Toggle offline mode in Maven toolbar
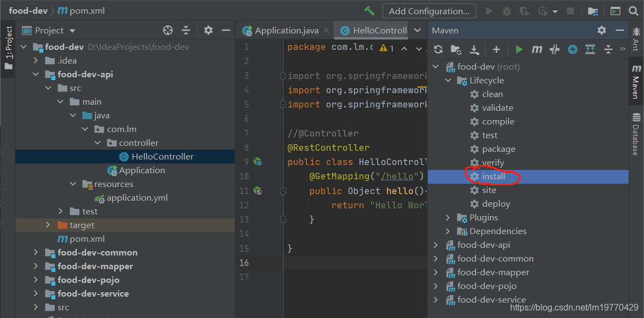644x318 pixels. 555,49
